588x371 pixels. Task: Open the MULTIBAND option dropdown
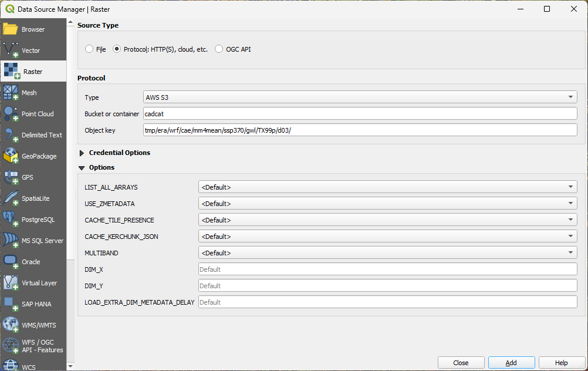point(387,253)
